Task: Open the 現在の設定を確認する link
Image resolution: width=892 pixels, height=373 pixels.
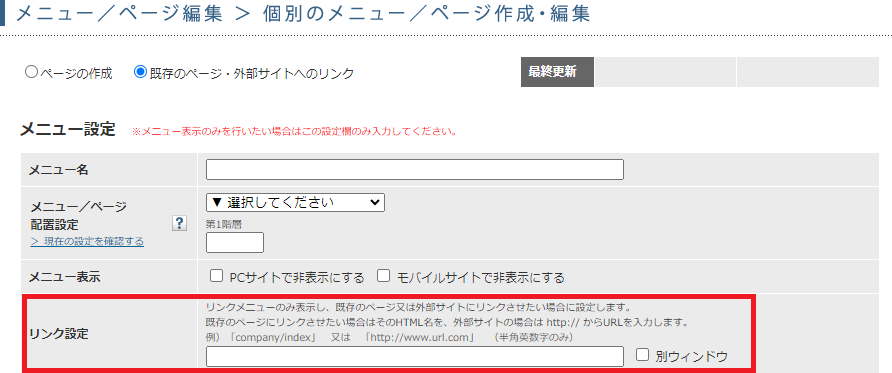Action: tap(87, 242)
